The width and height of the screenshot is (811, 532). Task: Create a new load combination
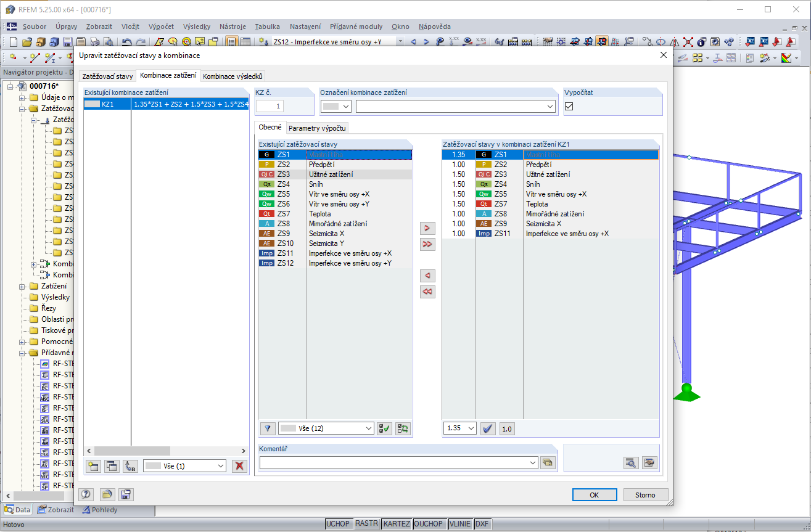(94, 466)
